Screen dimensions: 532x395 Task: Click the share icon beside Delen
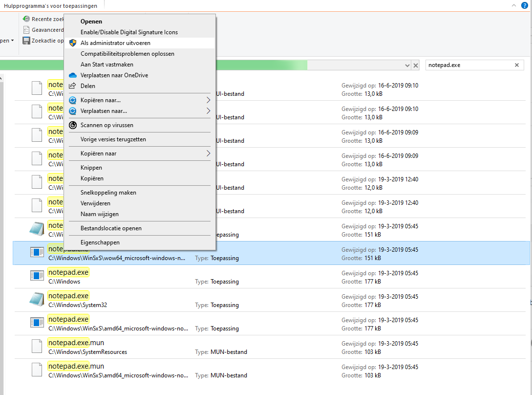(72, 86)
